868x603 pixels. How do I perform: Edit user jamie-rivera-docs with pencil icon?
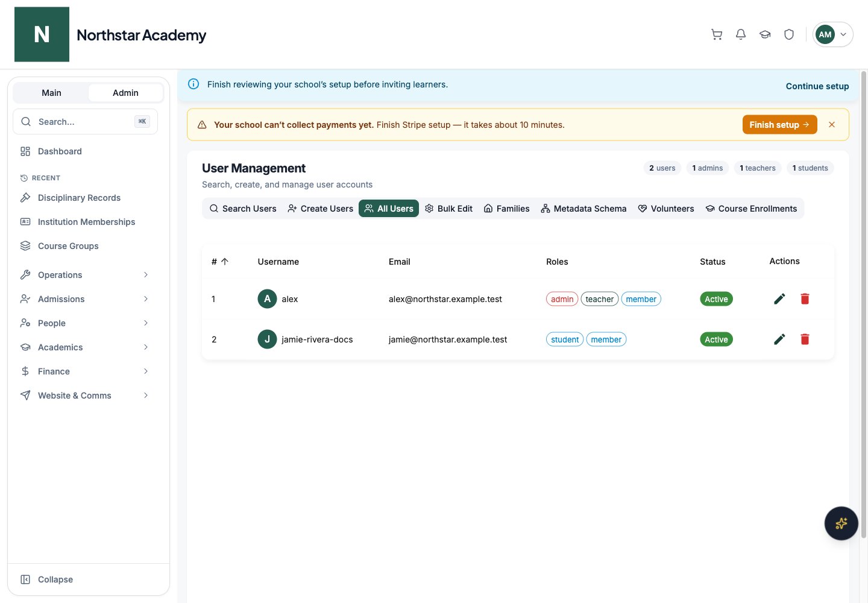click(x=779, y=339)
